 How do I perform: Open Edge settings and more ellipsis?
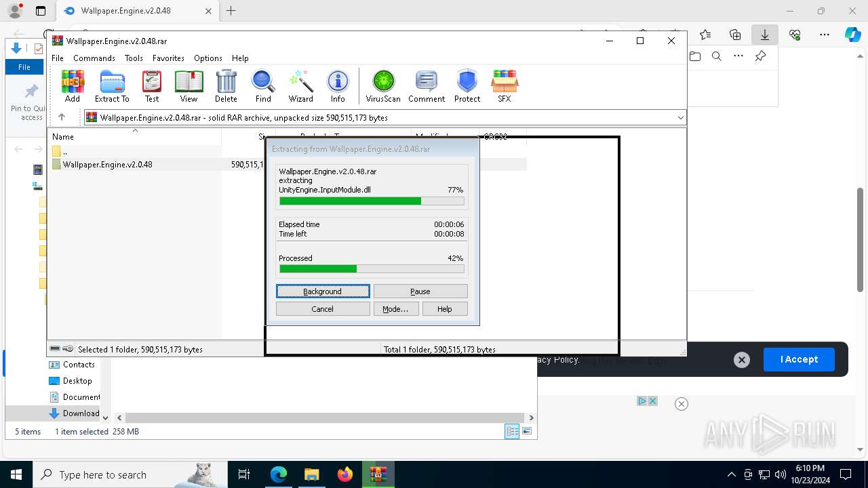click(x=825, y=35)
